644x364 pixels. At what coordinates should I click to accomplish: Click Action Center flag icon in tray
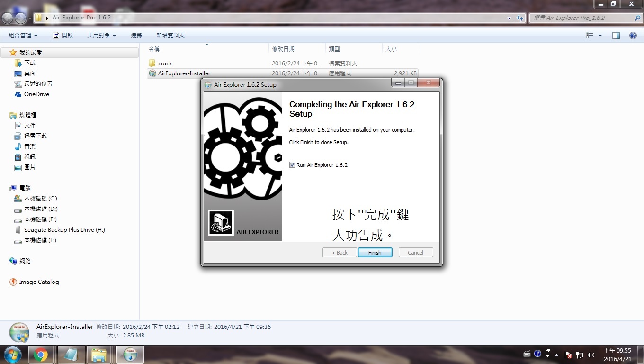568,355
